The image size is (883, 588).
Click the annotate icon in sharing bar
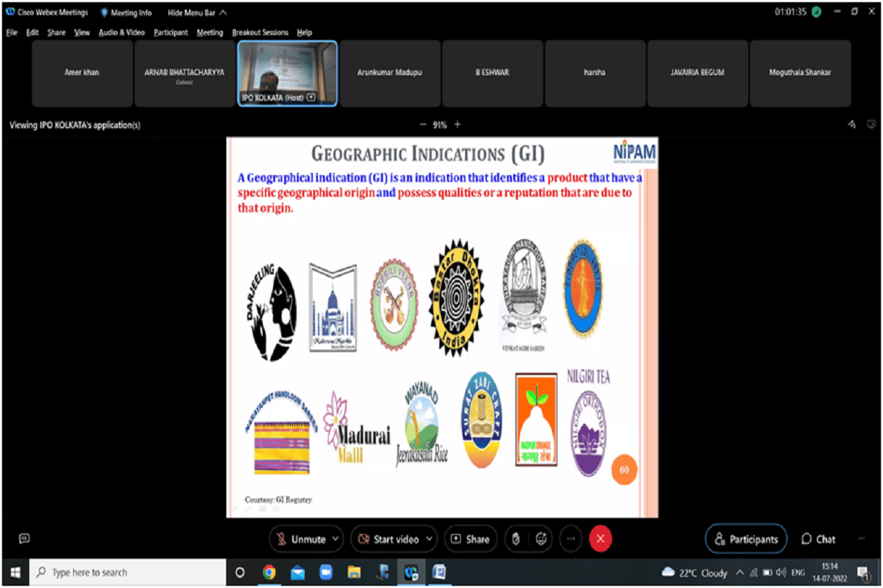click(851, 125)
